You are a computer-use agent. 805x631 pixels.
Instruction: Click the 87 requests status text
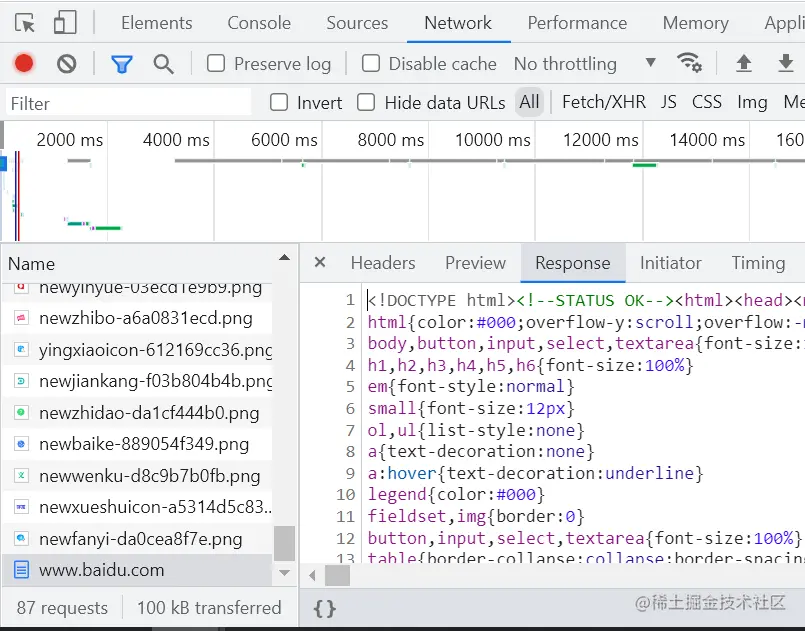point(62,608)
